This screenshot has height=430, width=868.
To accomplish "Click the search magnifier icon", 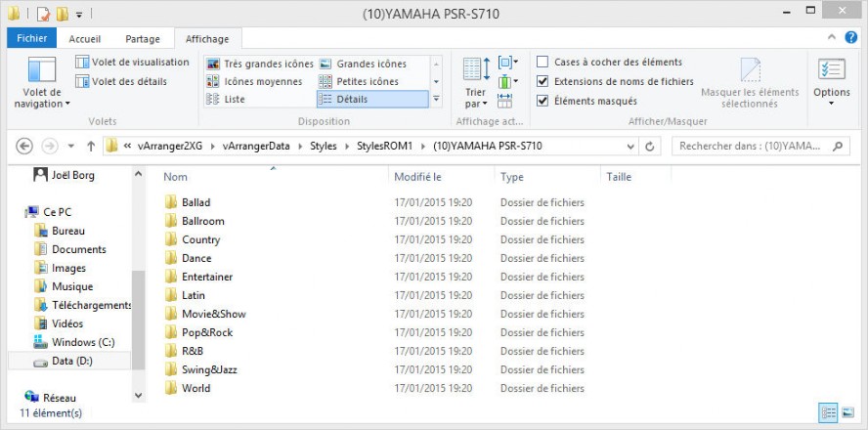I will pyautogui.click(x=838, y=146).
